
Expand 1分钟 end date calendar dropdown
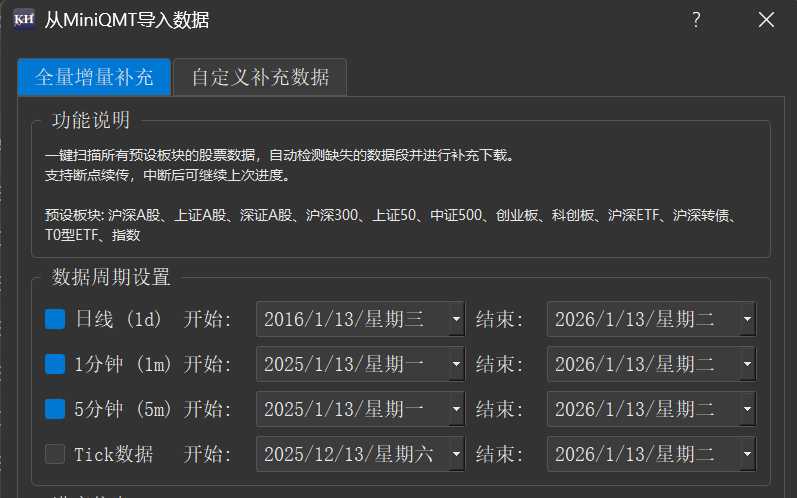point(747,365)
